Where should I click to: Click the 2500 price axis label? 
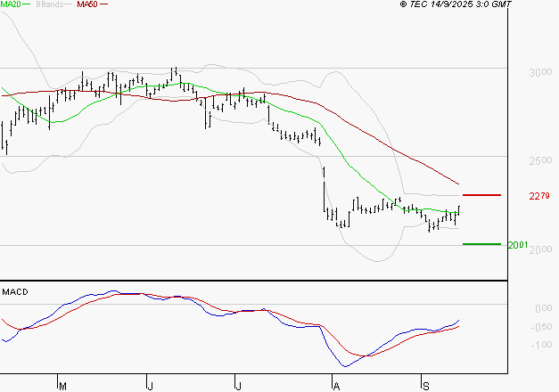[x=540, y=160]
